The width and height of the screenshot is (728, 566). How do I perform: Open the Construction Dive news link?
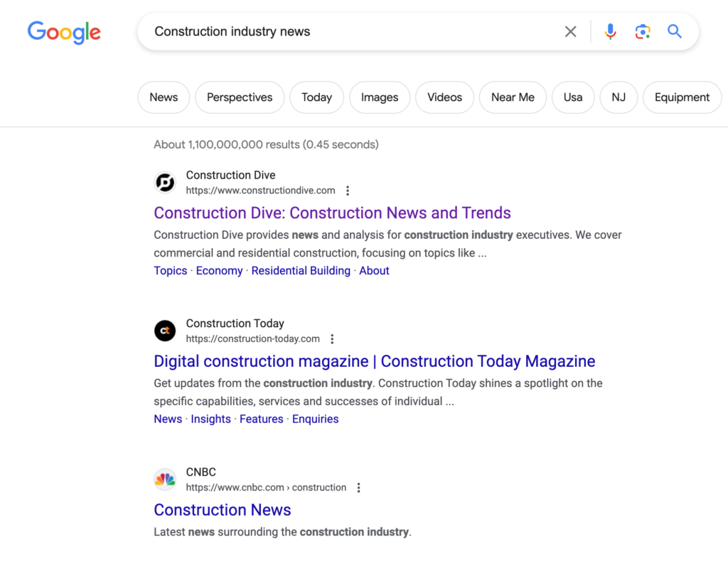point(332,213)
